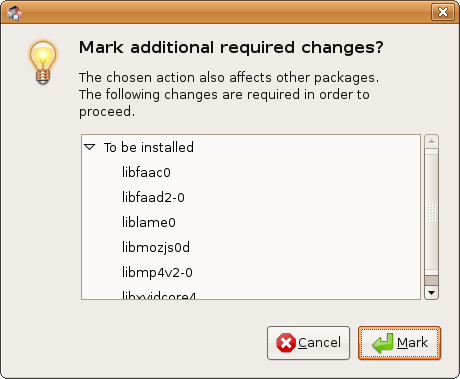Confirm with the Mark button
The width and height of the screenshot is (460, 379).
399,343
